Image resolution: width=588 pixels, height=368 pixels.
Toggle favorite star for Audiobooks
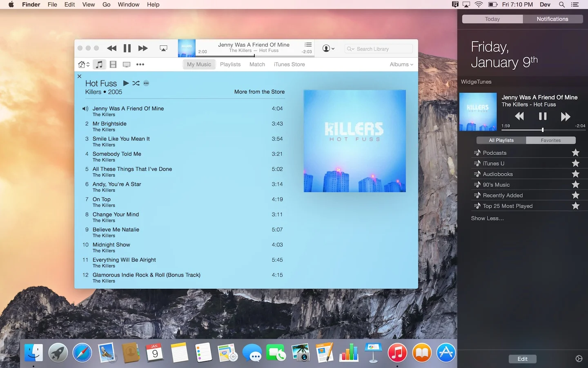pos(576,174)
